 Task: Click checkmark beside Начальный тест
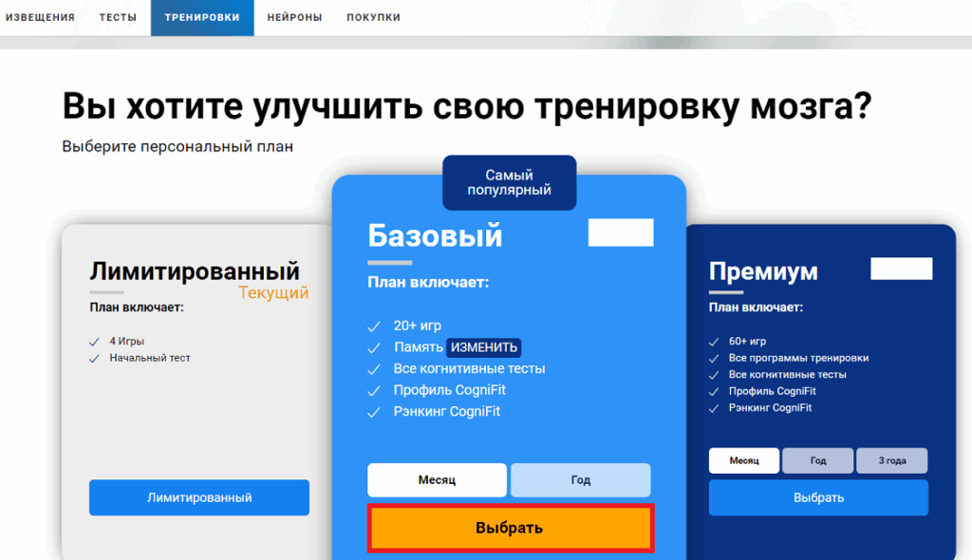pos(94,359)
